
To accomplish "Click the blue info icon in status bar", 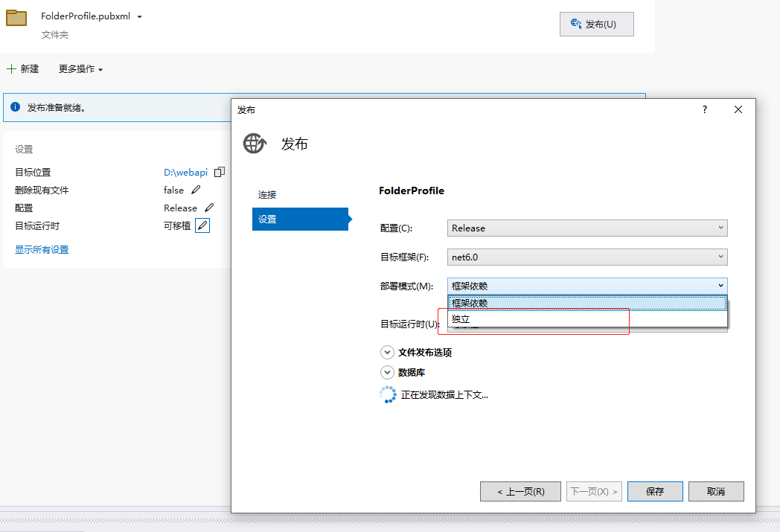I will (15, 107).
